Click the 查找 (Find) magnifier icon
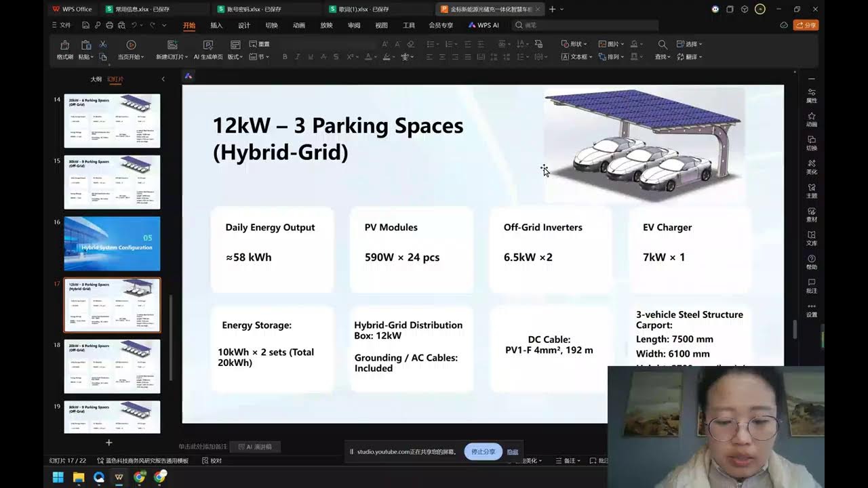Image resolution: width=868 pixels, height=488 pixels. pos(663,45)
